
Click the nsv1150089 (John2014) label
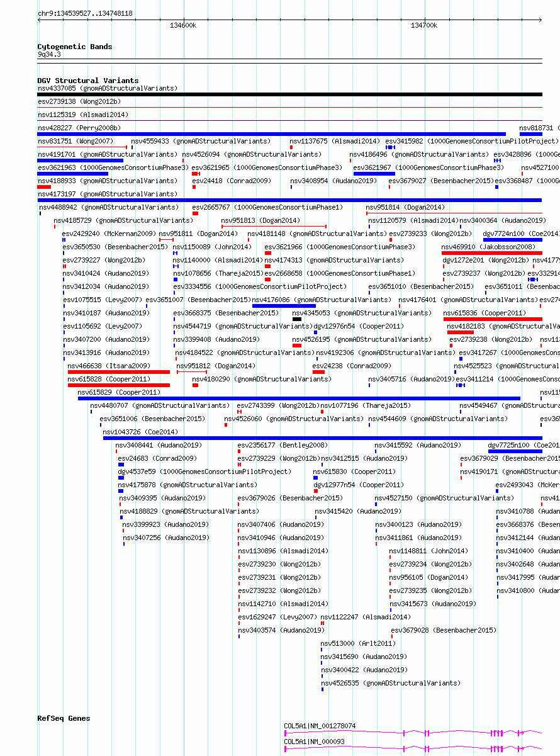213,247
